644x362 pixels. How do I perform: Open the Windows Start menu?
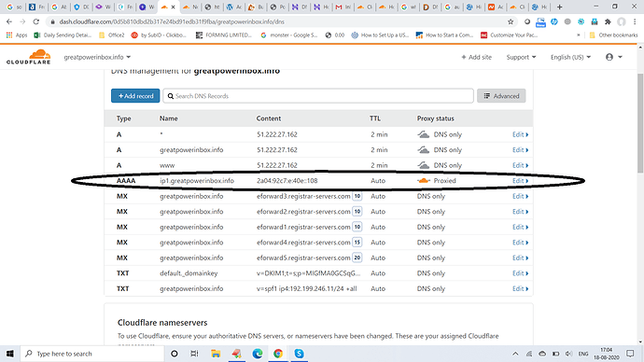[10, 354]
